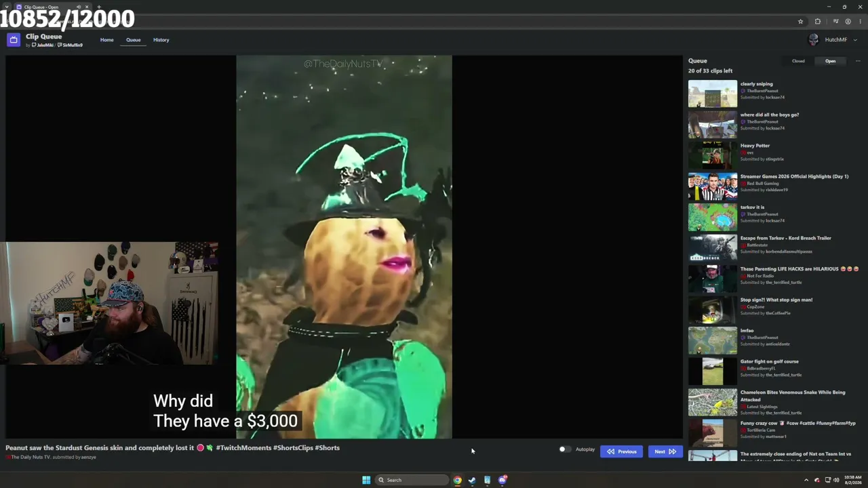The width and height of the screenshot is (868, 488).
Task: Open Kord Breach Trailer clip thumbnail
Action: pyautogui.click(x=713, y=248)
